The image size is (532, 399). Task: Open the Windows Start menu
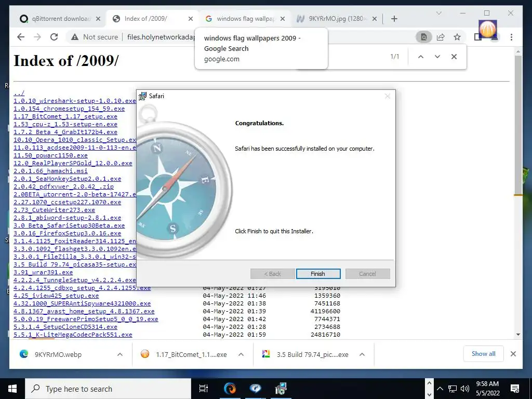tap(12, 389)
